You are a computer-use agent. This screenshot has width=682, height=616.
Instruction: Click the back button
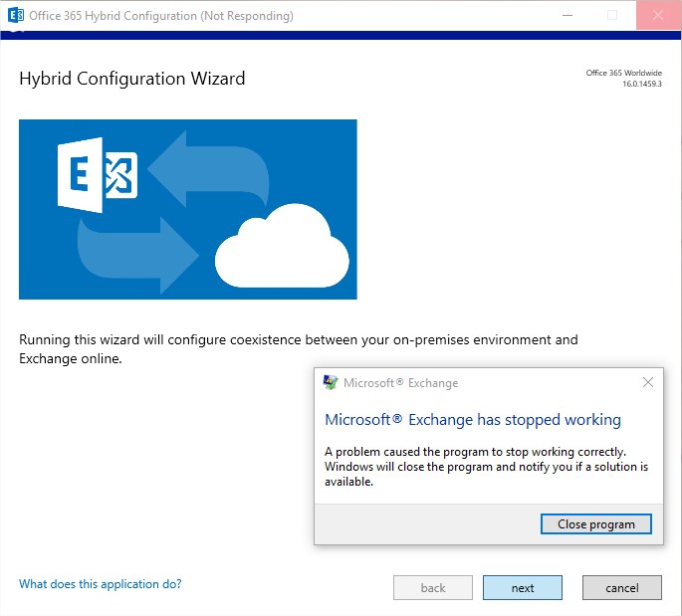(433, 588)
